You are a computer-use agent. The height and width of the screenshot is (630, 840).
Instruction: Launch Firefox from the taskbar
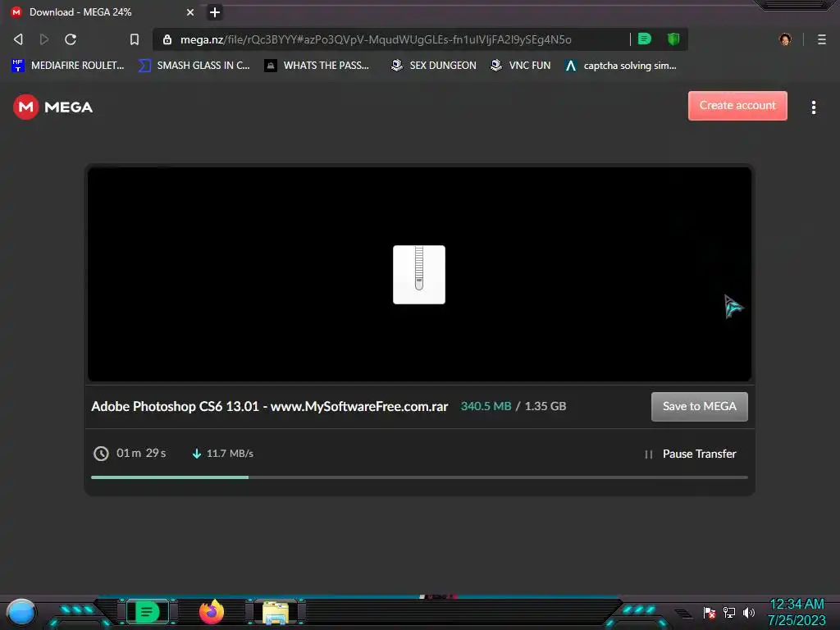coord(211,612)
